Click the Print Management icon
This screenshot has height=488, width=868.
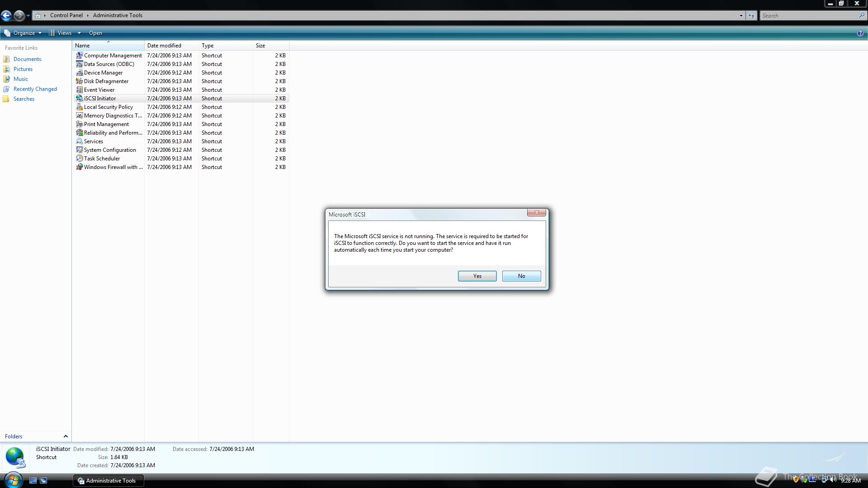point(79,124)
